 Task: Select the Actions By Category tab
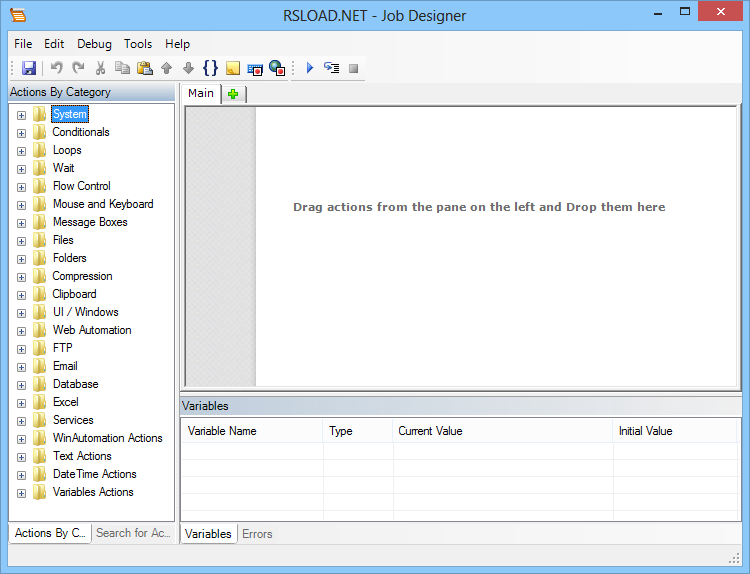pos(50,533)
